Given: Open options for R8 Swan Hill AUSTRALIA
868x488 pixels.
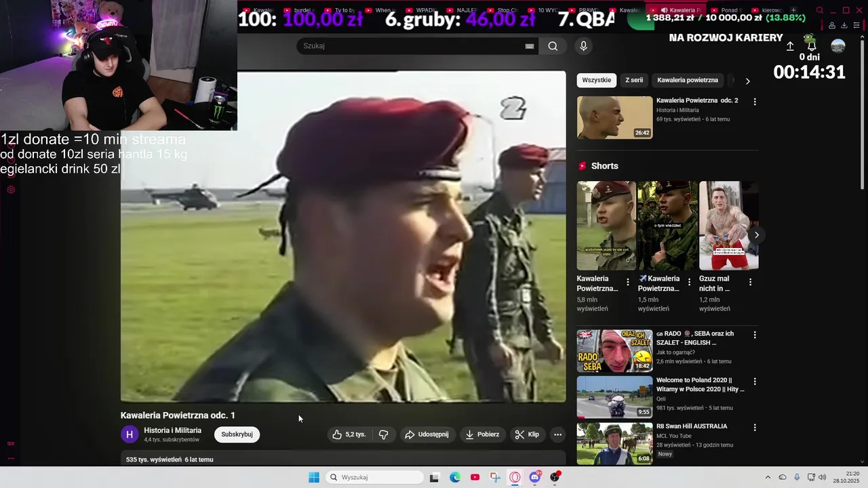Looking at the screenshot, I should pos(755,428).
